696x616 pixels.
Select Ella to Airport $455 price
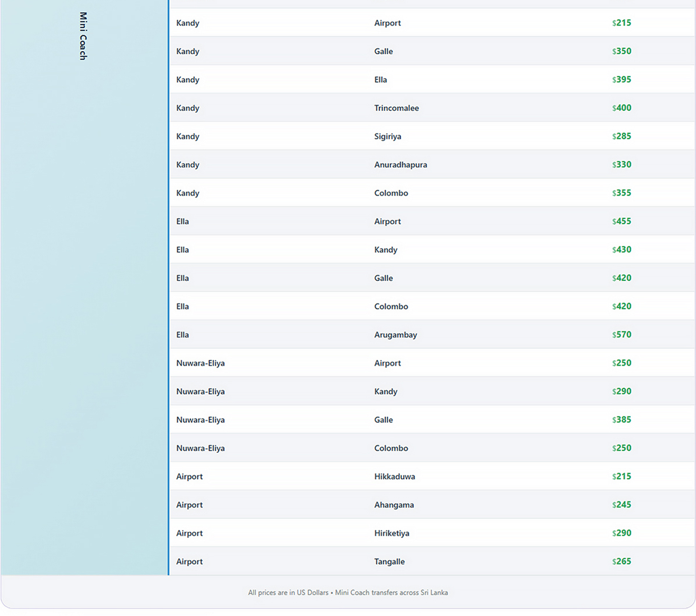[621, 221]
